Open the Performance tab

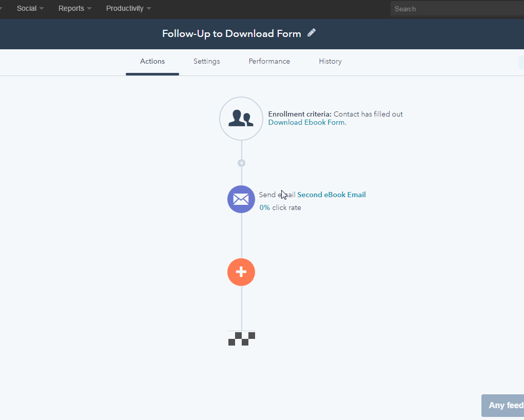(269, 61)
